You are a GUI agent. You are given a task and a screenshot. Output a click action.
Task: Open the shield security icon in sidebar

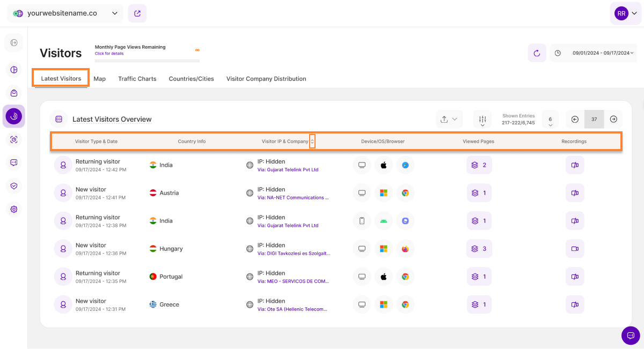click(x=14, y=185)
